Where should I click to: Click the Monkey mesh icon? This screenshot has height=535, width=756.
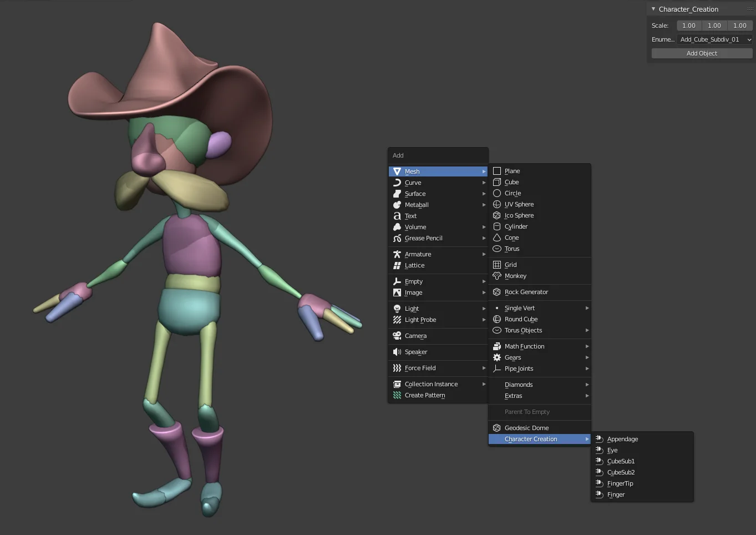497,276
